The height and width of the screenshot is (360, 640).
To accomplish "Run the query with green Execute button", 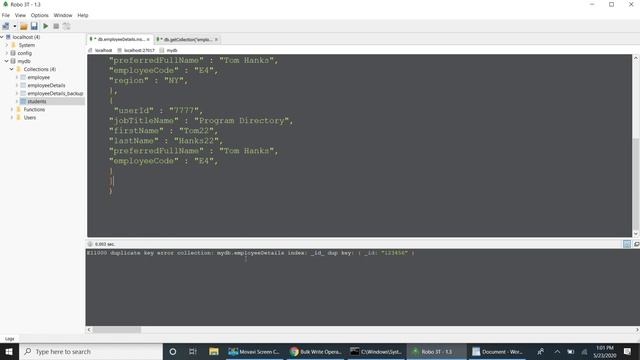I will pos(45,26).
